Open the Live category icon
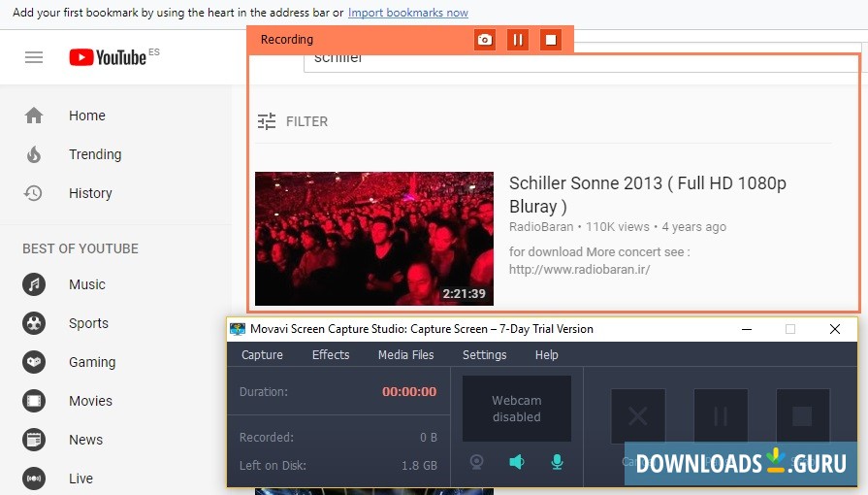 tap(34, 478)
